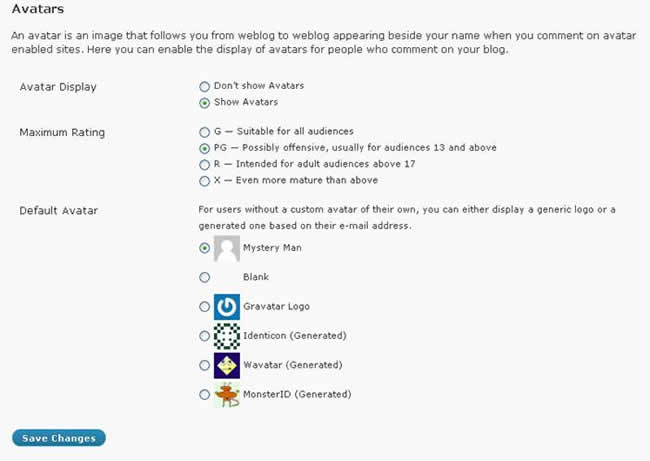Pick Mystery Man as default avatar

click(x=204, y=248)
